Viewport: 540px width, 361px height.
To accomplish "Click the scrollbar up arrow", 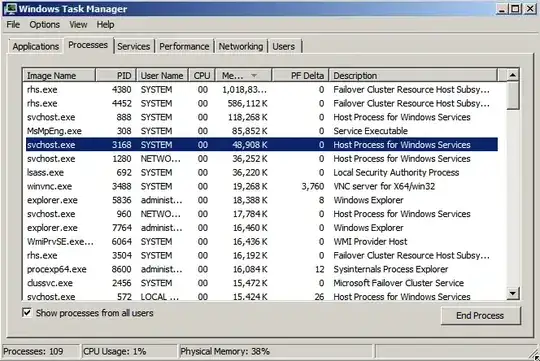I will (513, 75).
